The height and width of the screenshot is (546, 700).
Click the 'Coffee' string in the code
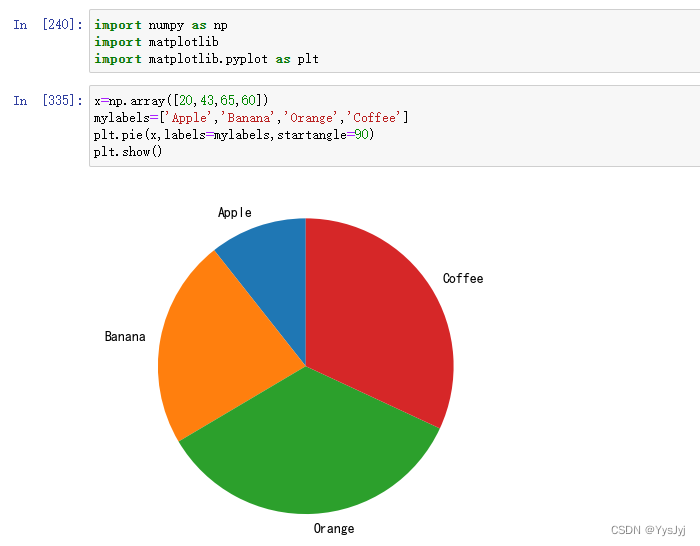click(x=375, y=117)
